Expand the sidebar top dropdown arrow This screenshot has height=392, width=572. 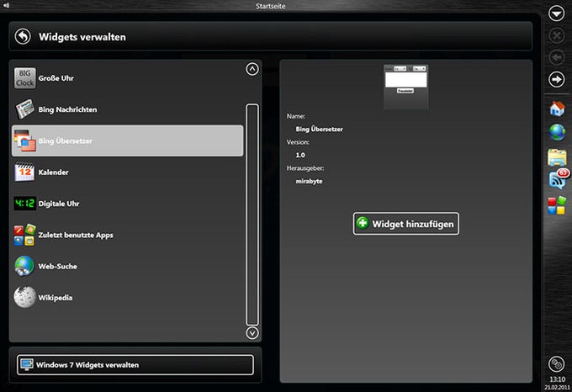556,13
